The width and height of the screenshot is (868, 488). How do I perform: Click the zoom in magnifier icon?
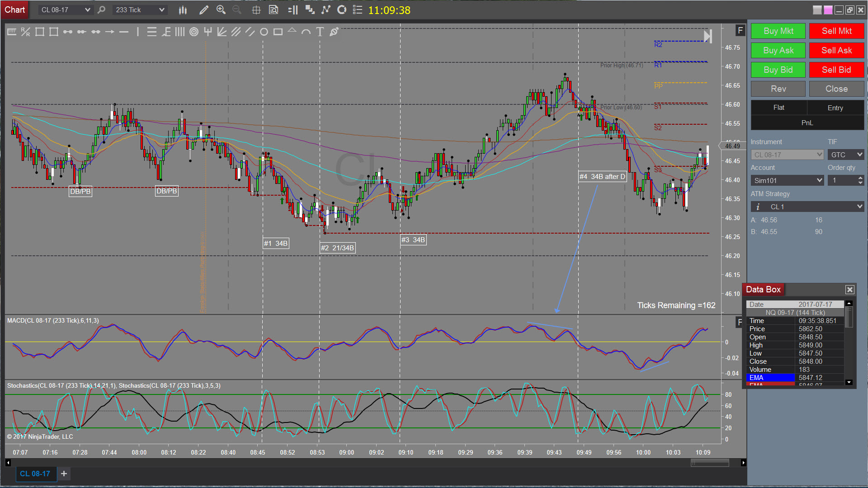pyautogui.click(x=221, y=10)
